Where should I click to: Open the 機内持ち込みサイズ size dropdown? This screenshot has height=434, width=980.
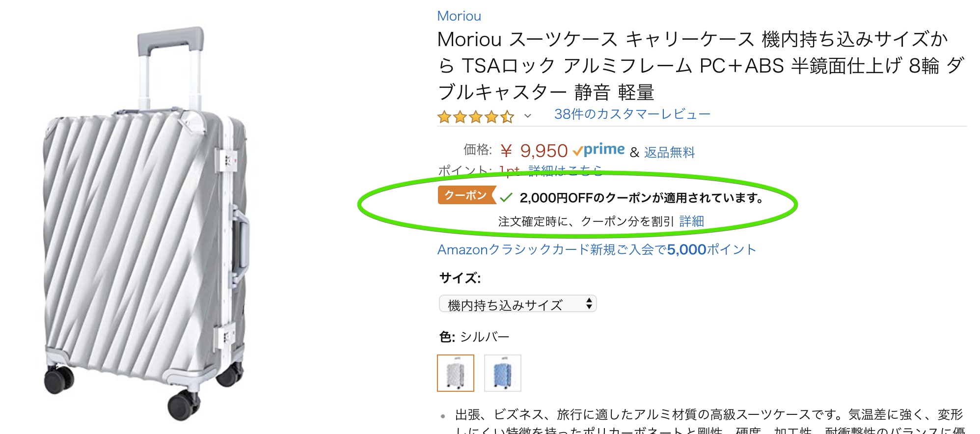point(517,304)
